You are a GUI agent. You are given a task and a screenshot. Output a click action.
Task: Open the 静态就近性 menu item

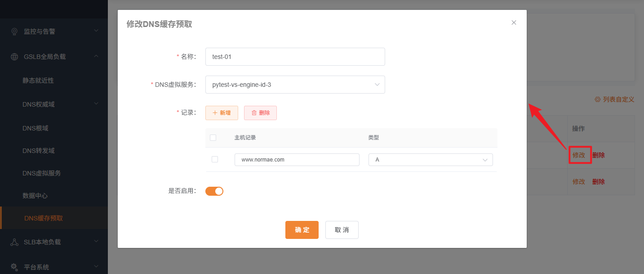click(x=38, y=81)
